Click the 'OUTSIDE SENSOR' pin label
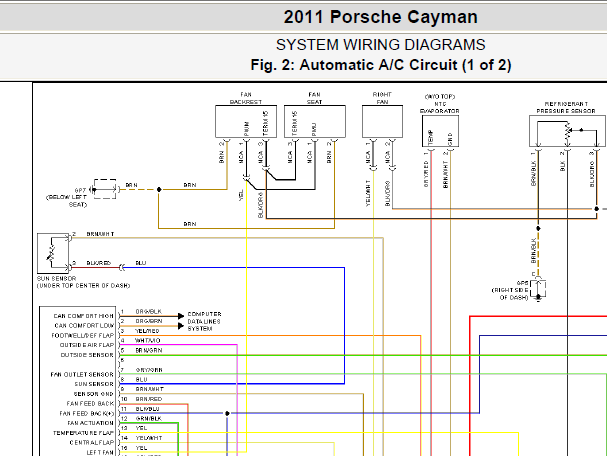 pos(87,355)
